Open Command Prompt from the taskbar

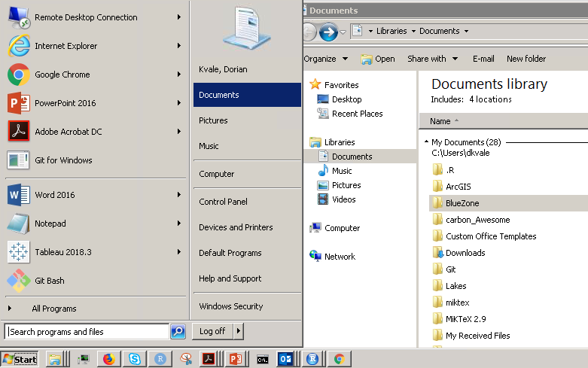click(263, 359)
